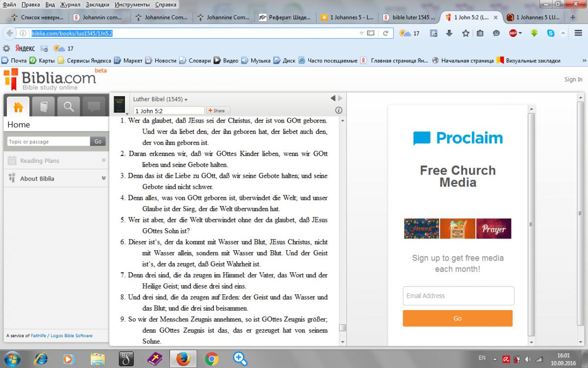Click the Adblock Plus icon
The width and height of the screenshot is (588, 368).
(x=514, y=33)
